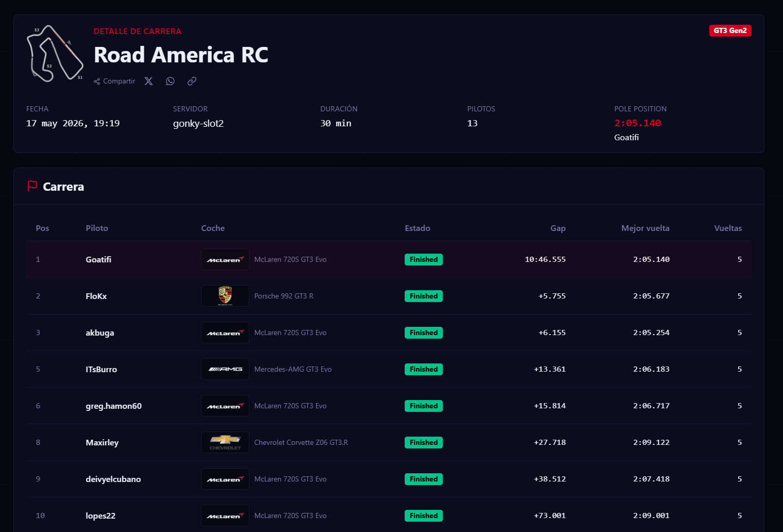This screenshot has height=532, width=783.
Task: Click the Piloto column header
Action: [x=97, y=228]
